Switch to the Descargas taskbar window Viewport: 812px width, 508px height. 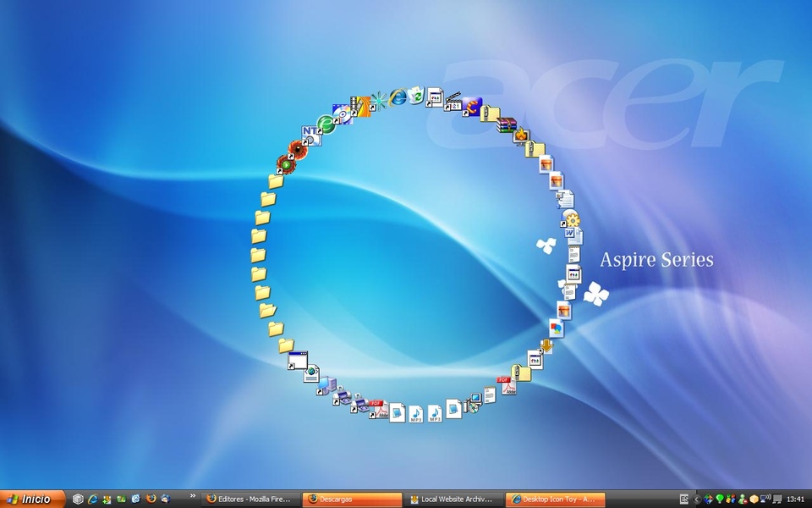click(351, 500)
